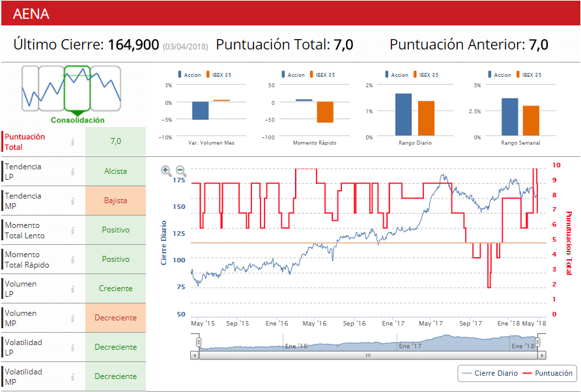The width and height of the screenshot is (581, 392).
Task: Click the Decreciente value for Volatilidad LP
Action: pos(115,347)
